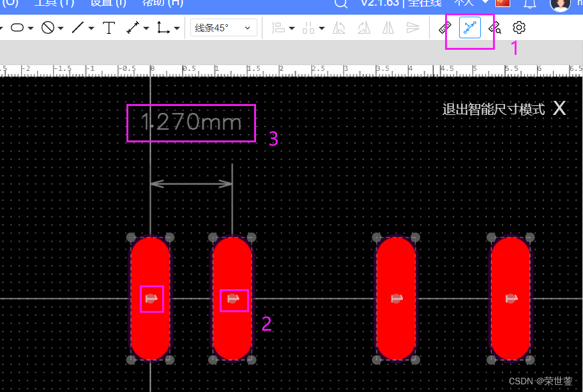This screenshot has width=583, height=392.
Task: Click the third pad's center origin marker
Action: (397, 299)
